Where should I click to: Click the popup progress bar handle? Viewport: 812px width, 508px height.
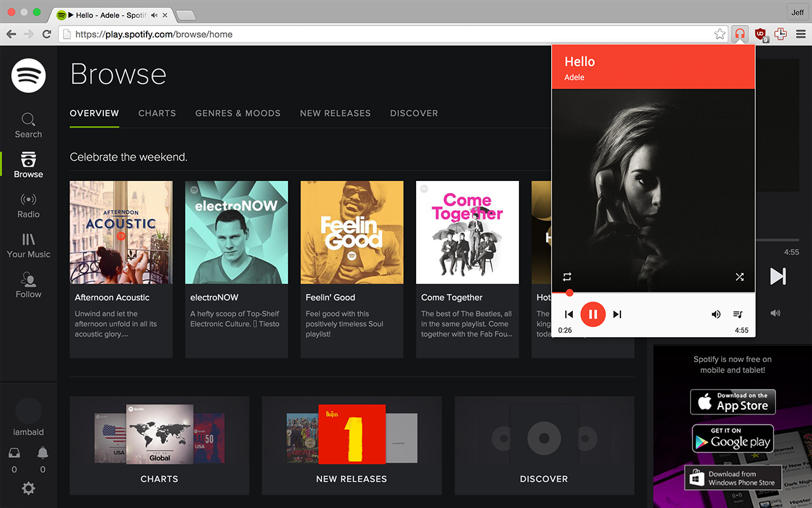click(x=570, y=293)
